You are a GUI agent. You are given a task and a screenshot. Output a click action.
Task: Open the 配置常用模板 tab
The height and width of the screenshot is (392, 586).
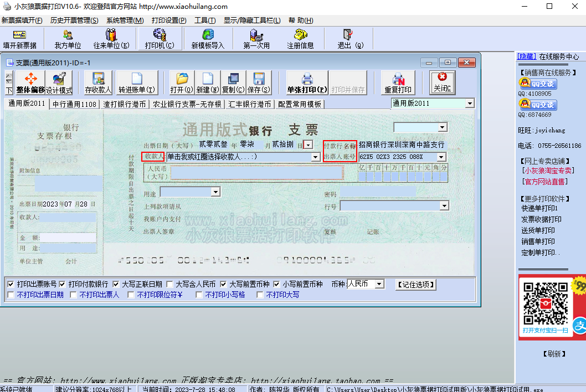pyautogui.click(x=300, y=104)
